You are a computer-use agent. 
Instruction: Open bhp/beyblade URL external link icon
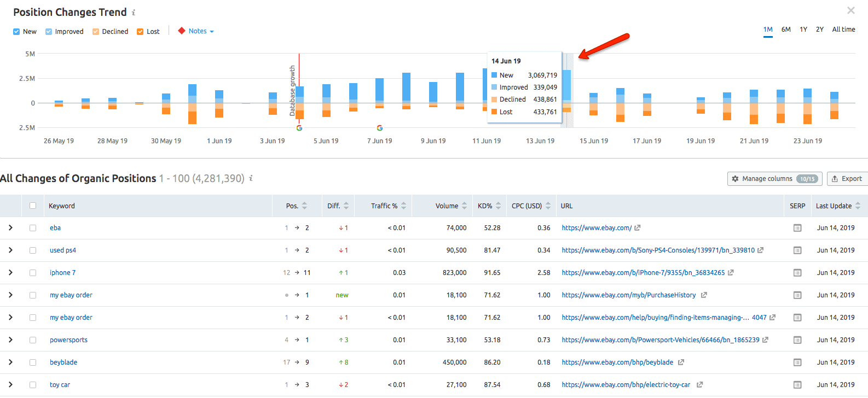[x=681, y=362]
